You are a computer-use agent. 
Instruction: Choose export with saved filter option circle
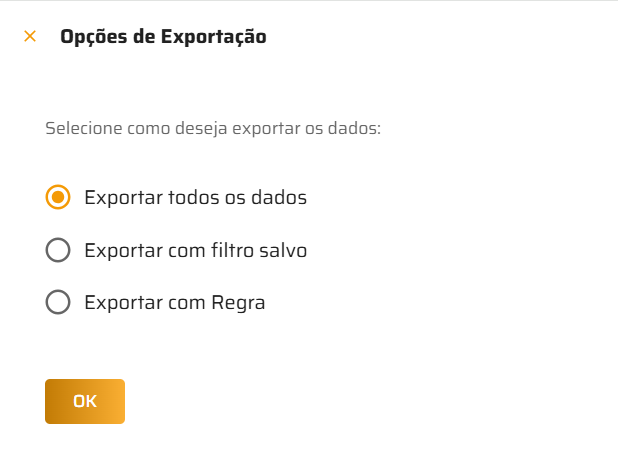tap(58, 250)
